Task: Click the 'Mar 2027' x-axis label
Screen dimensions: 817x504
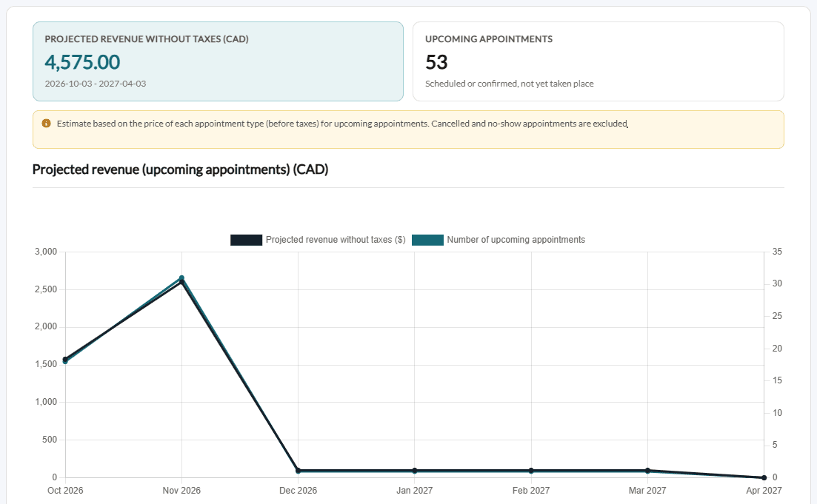Action: tap(647, 491)
